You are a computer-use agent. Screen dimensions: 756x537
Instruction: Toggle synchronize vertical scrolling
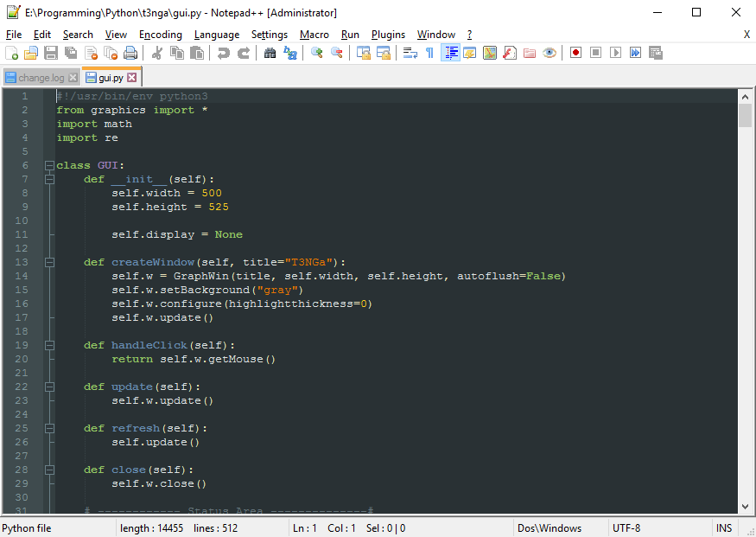(363, 53)
